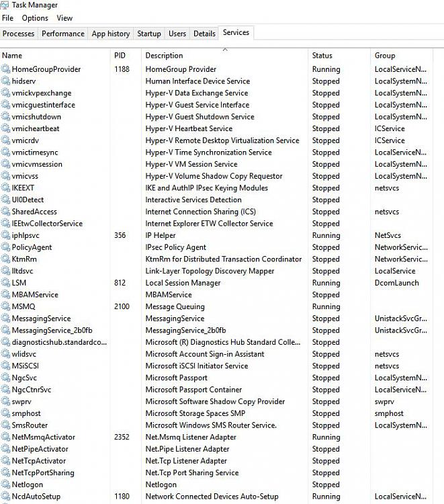Select the gear icon for vmicshutdown
The height and width of the screenshot is (504, 444).
pyautogui.click(x=5, y=116)
